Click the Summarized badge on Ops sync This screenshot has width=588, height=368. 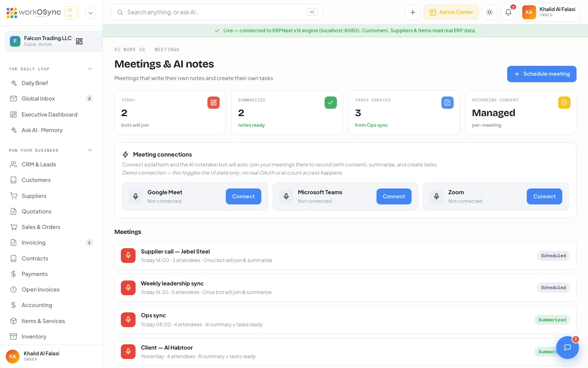pos(552,320)
